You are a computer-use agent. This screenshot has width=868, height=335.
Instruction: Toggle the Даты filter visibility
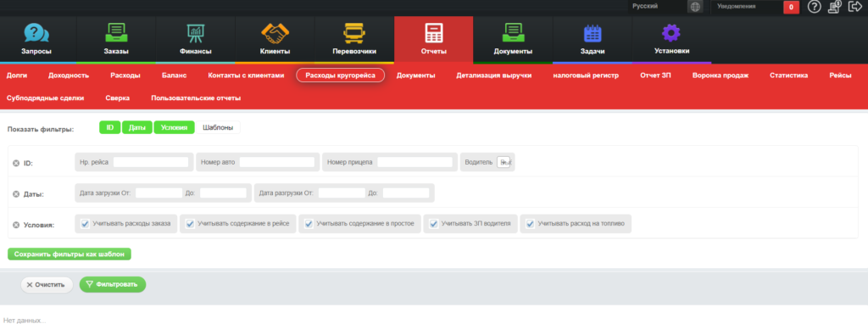(137, 127)
